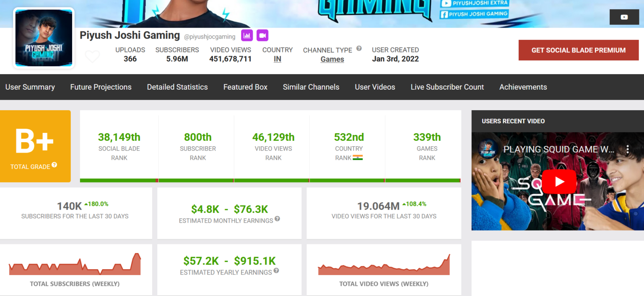Image resolution: width=644 pixels, height=296 pixels.
Task: Click the Total Video Views weekly chart
Action: (x=384, y=265)
